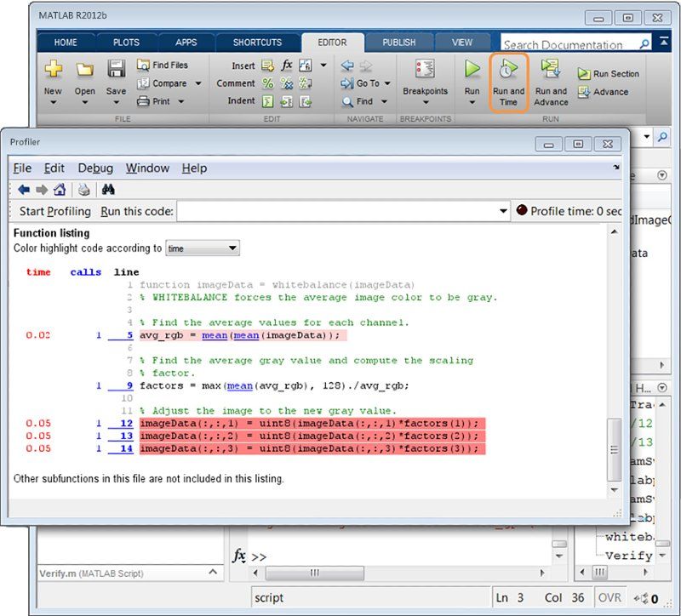The image size is (681, 616).
Task: Click line number 12 in the function listing
Action: [124, 423]
